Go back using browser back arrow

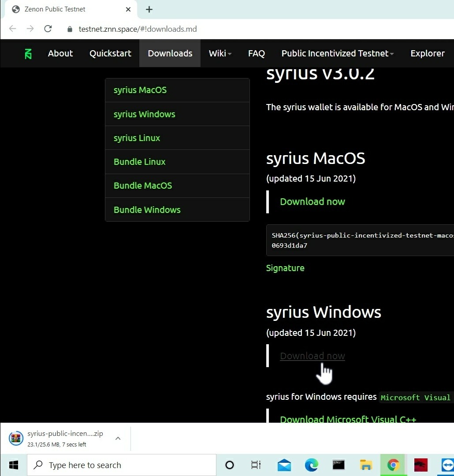(12, 29)
